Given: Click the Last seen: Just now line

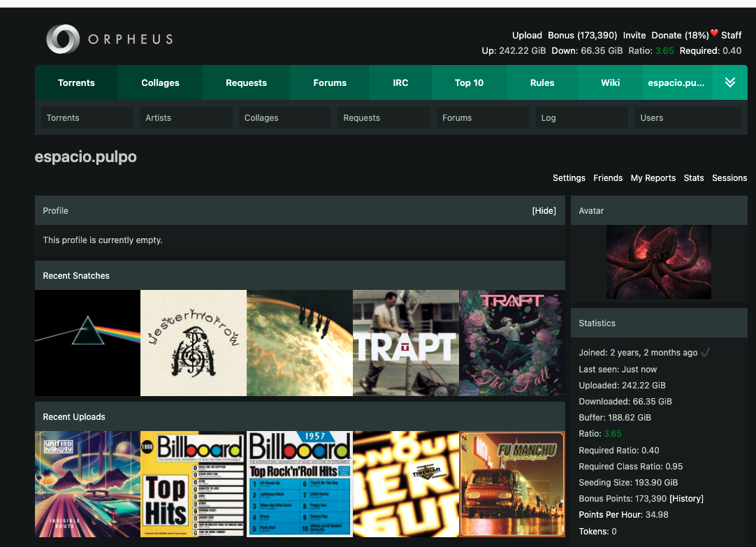Looking at the screenshot, I should pyautogui.click(x=618, y=369).
